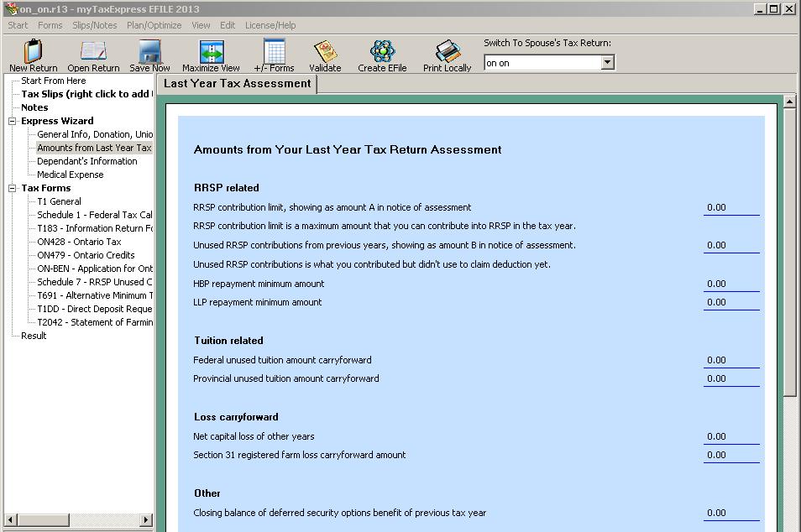Click the Unused RRSP contributions amount field
Viewport: 801px width, 532px height.
coord(731,246)
